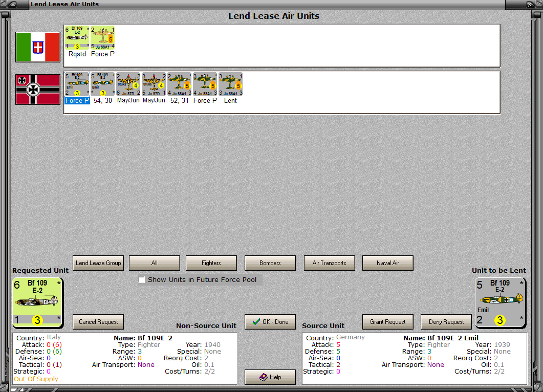The height and width of the screenshot is (392, 543).
Task: Select the German Bf 109 Emil Force P counter
Action: (77, 84)
